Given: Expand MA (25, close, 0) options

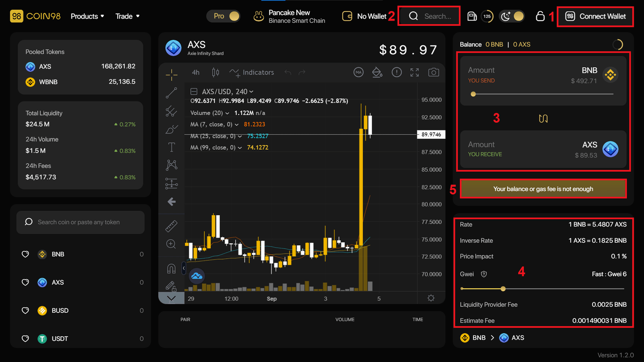Looking at the screenshot, I should [240, 136].
